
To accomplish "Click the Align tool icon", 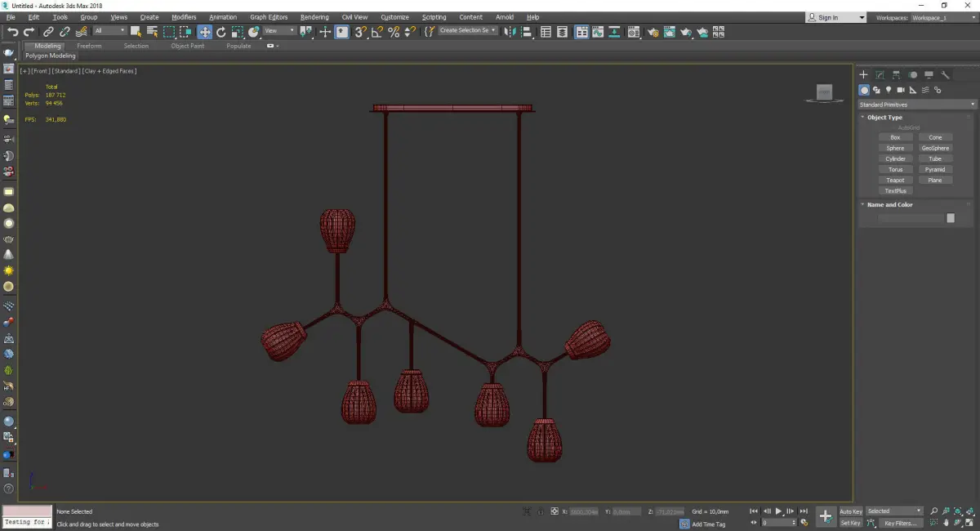I will click(527, 32).
